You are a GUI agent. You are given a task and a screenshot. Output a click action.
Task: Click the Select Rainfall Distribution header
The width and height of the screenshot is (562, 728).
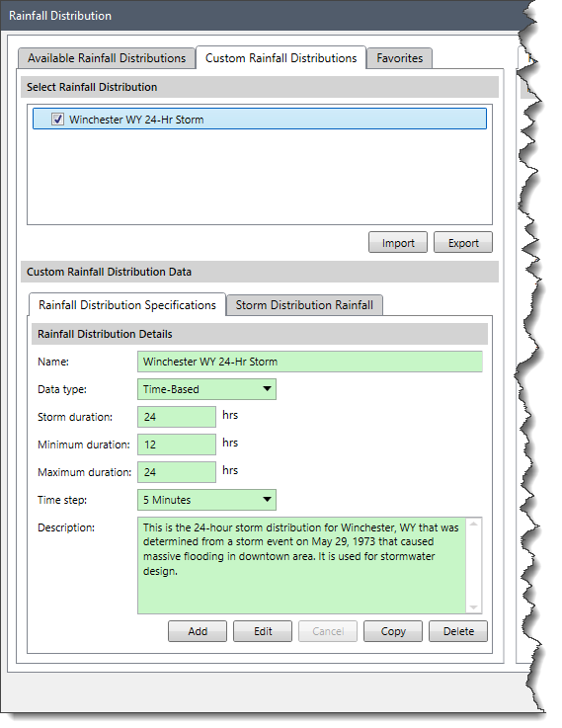point(260,87)
